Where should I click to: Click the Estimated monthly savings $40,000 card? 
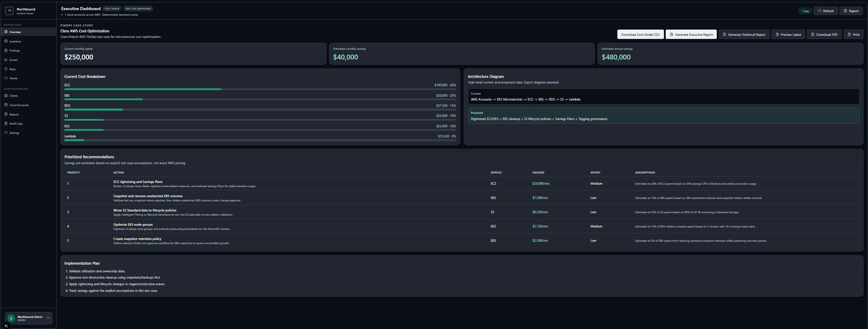(x=462, y=54)
